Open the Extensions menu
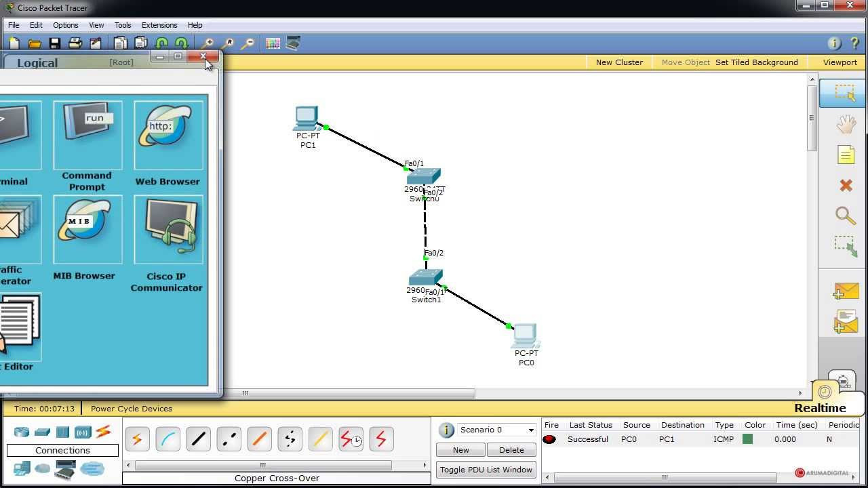868x488 pixels. pyautogui.click(x=159, y=25)
